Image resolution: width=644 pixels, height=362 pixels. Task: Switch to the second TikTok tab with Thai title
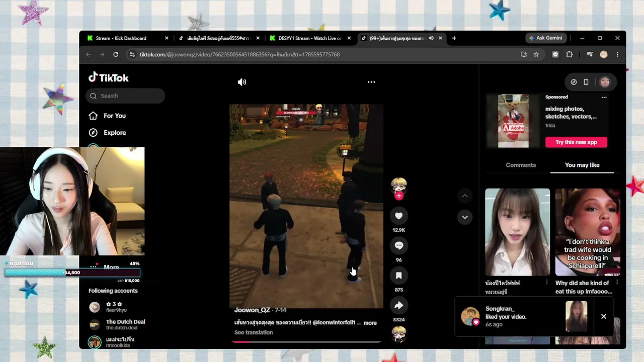(219, 38)
